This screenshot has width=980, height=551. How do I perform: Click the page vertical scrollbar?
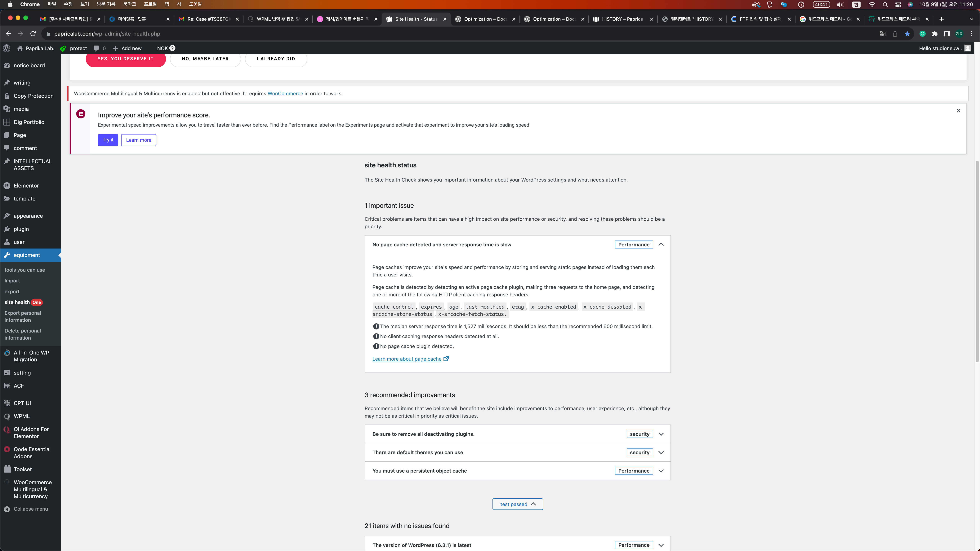(977, 262)
